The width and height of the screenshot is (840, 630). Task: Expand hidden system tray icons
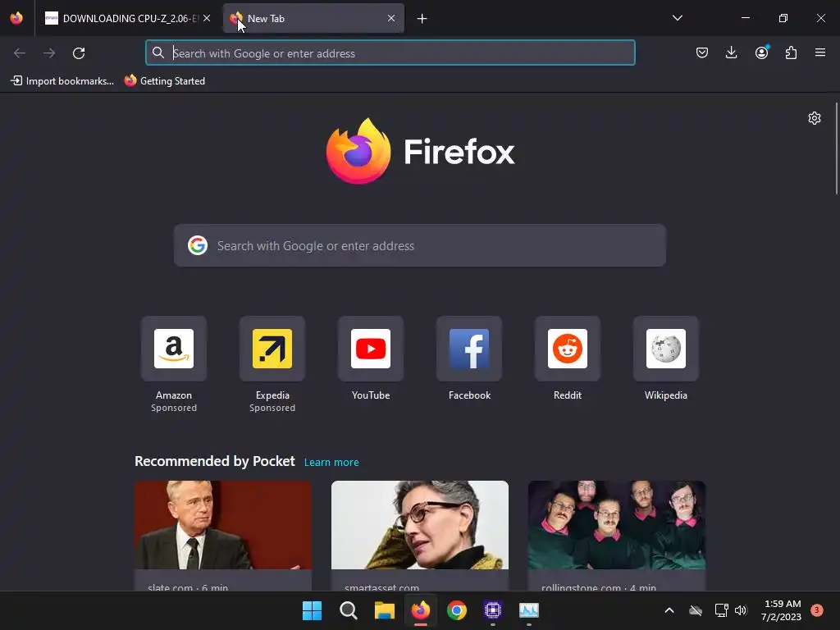point(669,610)
